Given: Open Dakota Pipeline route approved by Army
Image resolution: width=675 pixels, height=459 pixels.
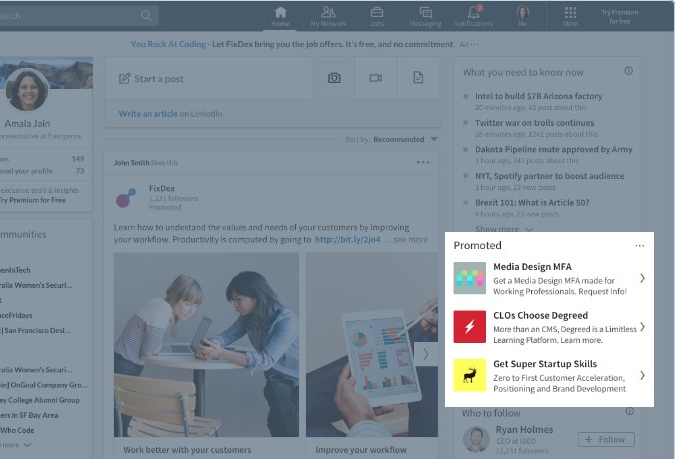Looking at the screenshot, I should [554, 149].
